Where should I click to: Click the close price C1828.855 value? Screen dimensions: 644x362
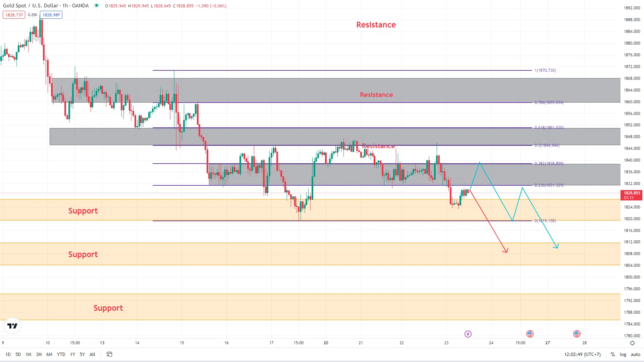click(x=183, y=6)
